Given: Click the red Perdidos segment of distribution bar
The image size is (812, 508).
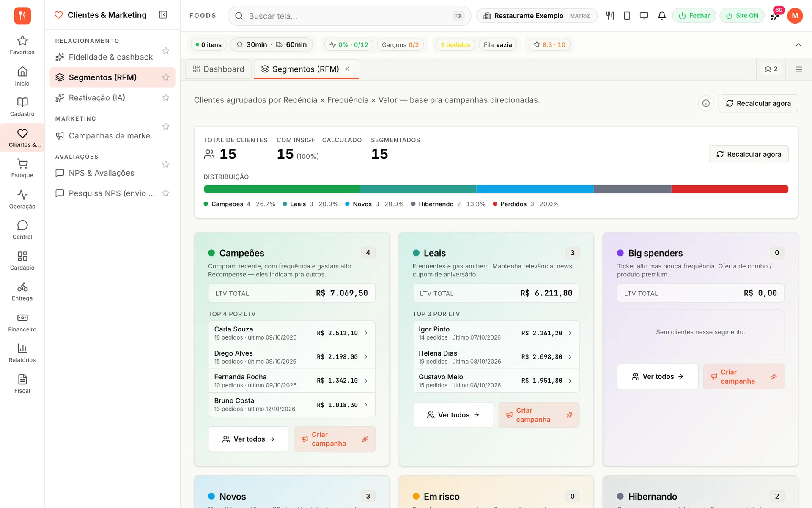Looking at the screenshot, I should 730,189.
